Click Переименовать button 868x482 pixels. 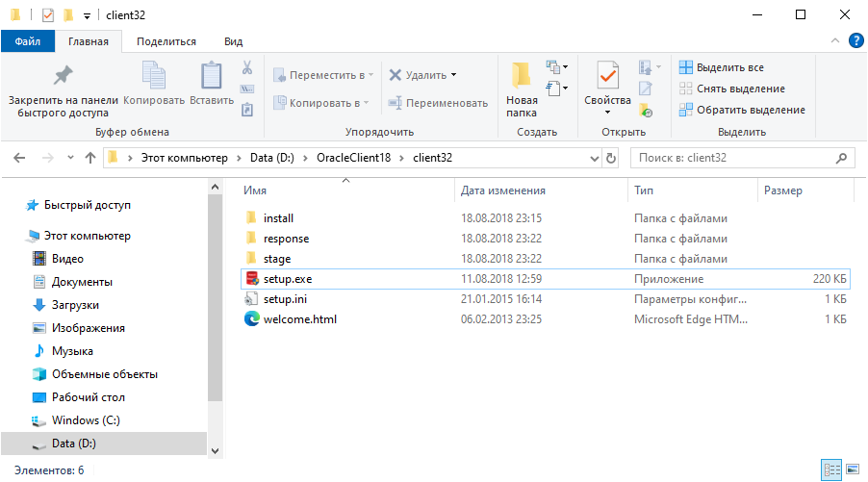point(438,103)
